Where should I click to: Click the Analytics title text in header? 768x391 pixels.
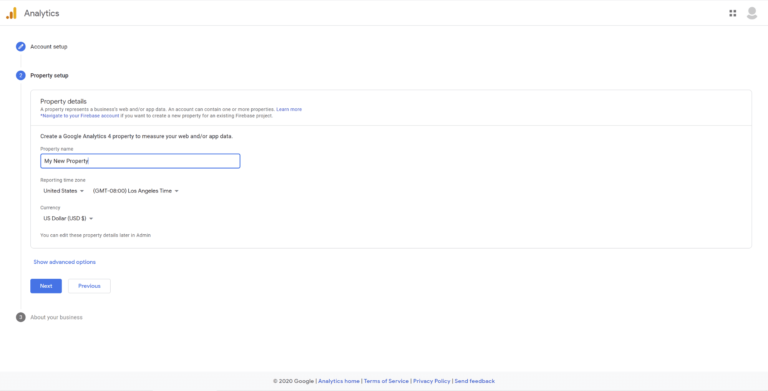click(42, 13)
